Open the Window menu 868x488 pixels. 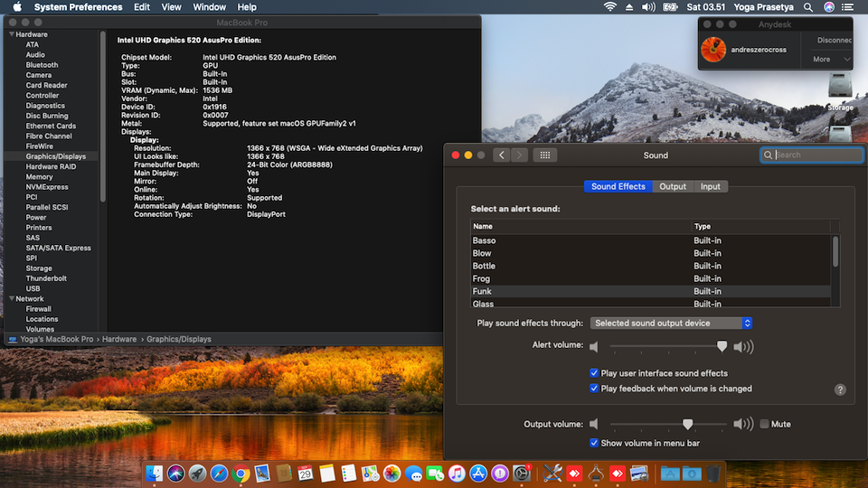(x=210, y=7)
